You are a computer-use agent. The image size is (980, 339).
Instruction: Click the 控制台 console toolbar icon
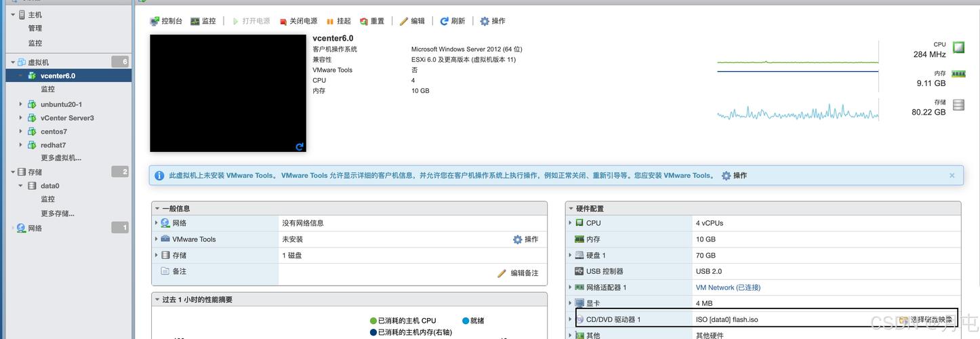pyautogui.click(x=155, y=21)
